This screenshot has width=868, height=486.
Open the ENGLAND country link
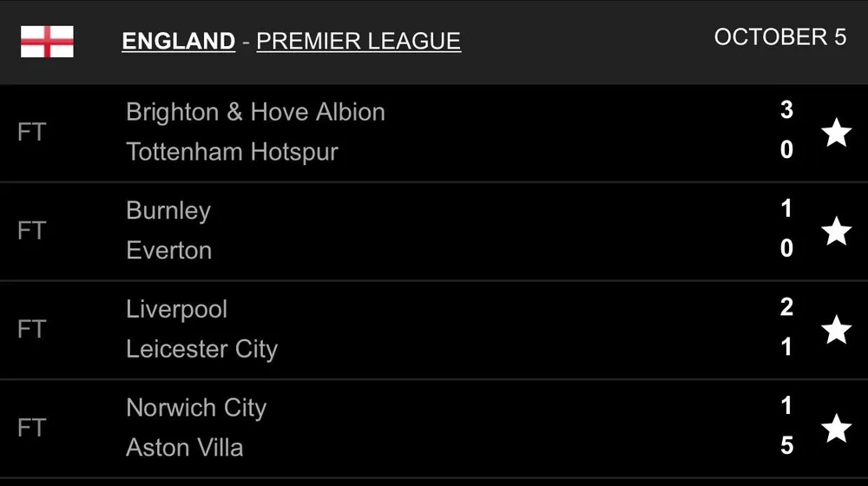pyautogui.click(x=178, y=41)
